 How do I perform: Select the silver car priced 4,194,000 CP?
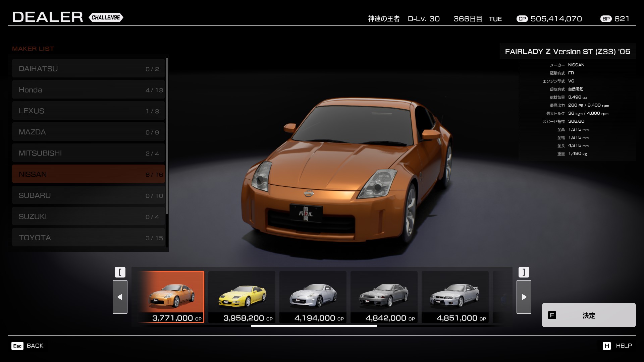pos(313,297)
